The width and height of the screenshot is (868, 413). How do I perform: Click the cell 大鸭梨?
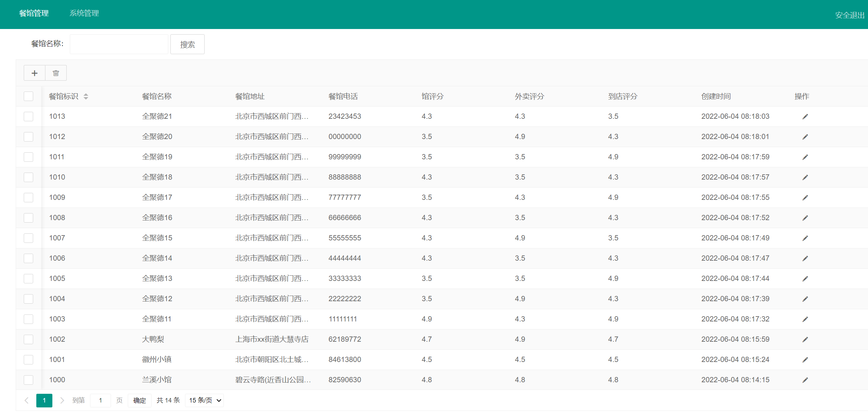[153, 339]
